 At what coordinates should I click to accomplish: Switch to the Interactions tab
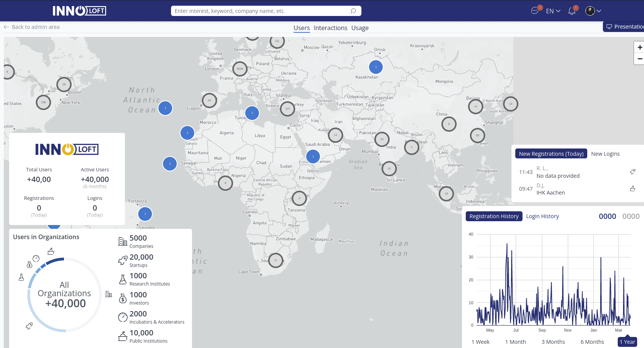[x=330, y=28]
